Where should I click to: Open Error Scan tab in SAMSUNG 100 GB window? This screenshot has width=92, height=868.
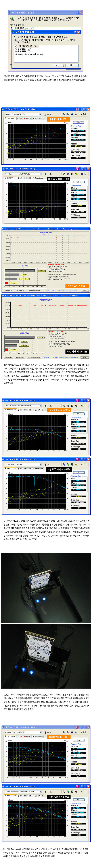[x=38, y=796]
